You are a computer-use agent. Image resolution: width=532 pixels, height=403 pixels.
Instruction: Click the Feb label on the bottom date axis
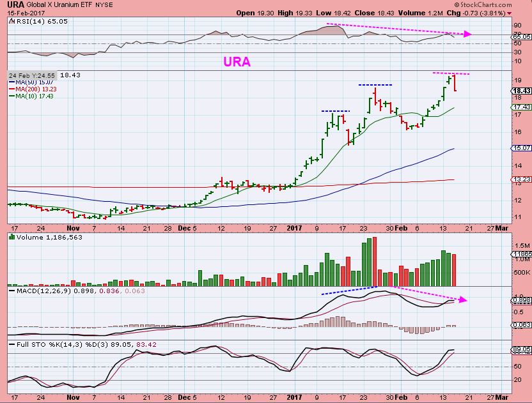click(401, 397)
